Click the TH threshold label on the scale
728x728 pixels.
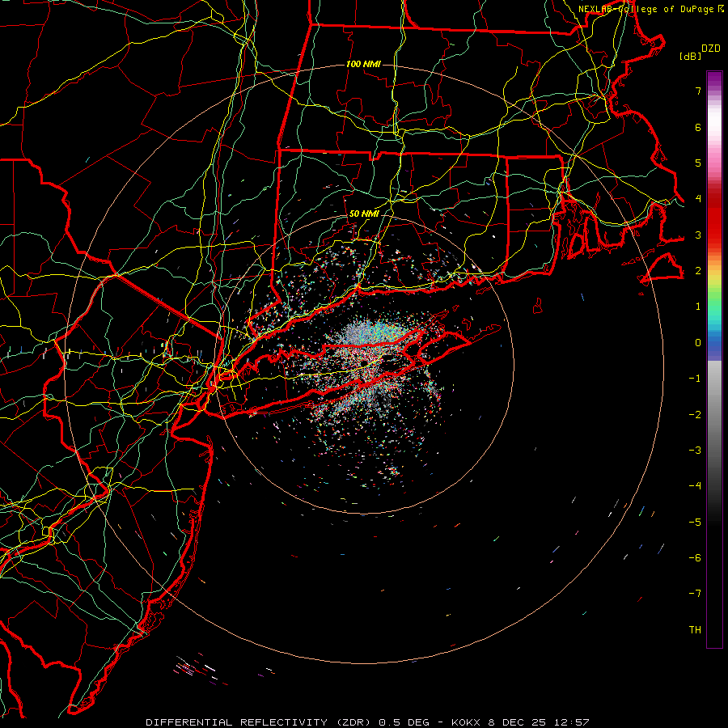tap(695, 629)
